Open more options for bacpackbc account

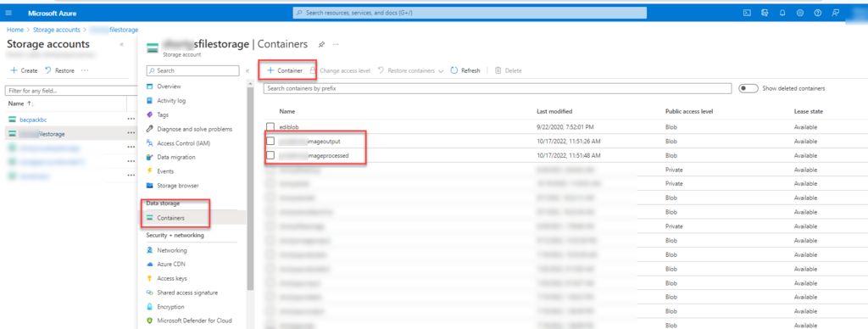click(x=131, y=119)
